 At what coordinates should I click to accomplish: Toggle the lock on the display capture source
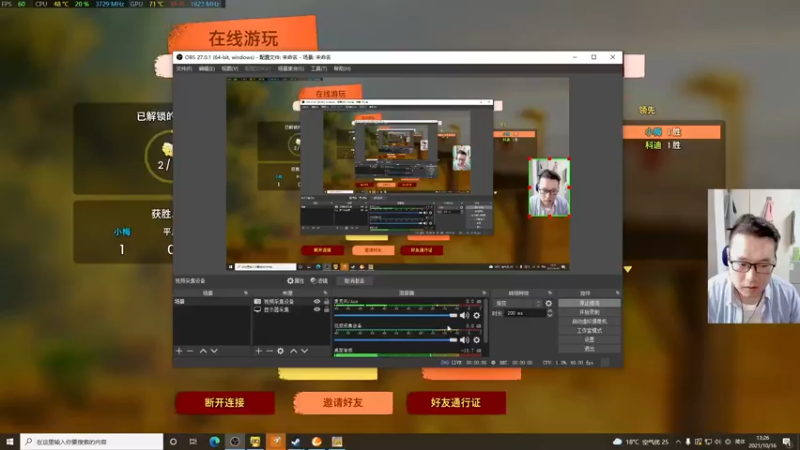pos(327,309)
